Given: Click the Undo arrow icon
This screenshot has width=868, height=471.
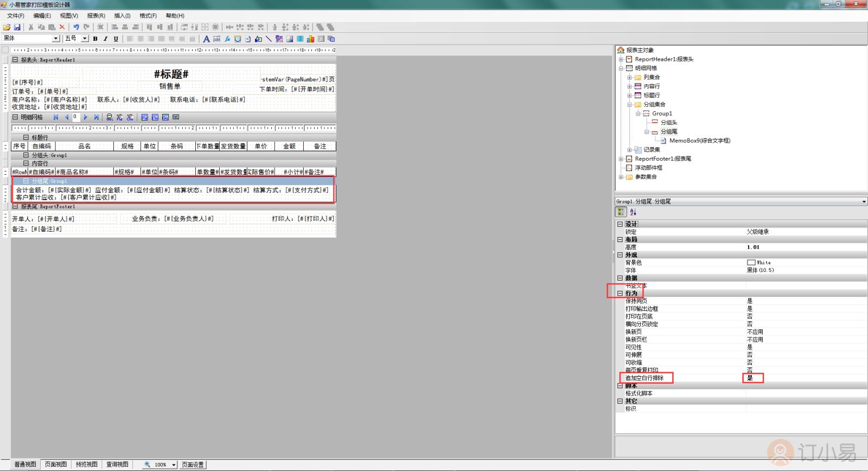Looking at the screenshot, I should 76,27.
